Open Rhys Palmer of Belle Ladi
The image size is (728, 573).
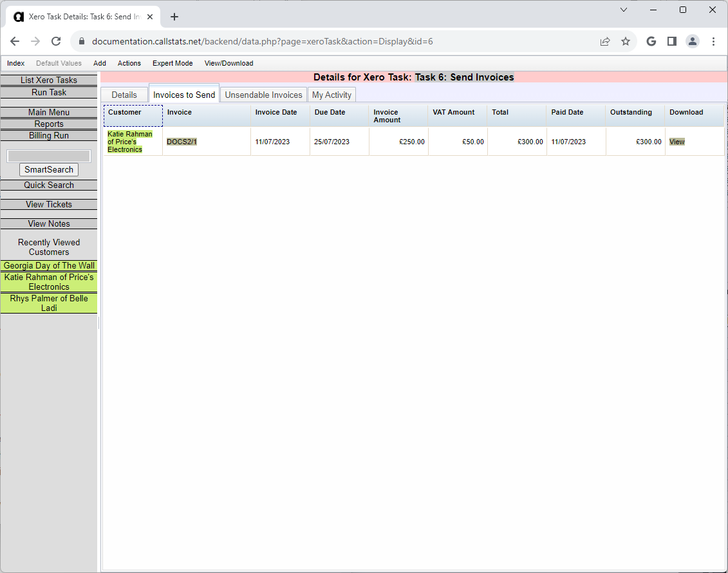48,303
